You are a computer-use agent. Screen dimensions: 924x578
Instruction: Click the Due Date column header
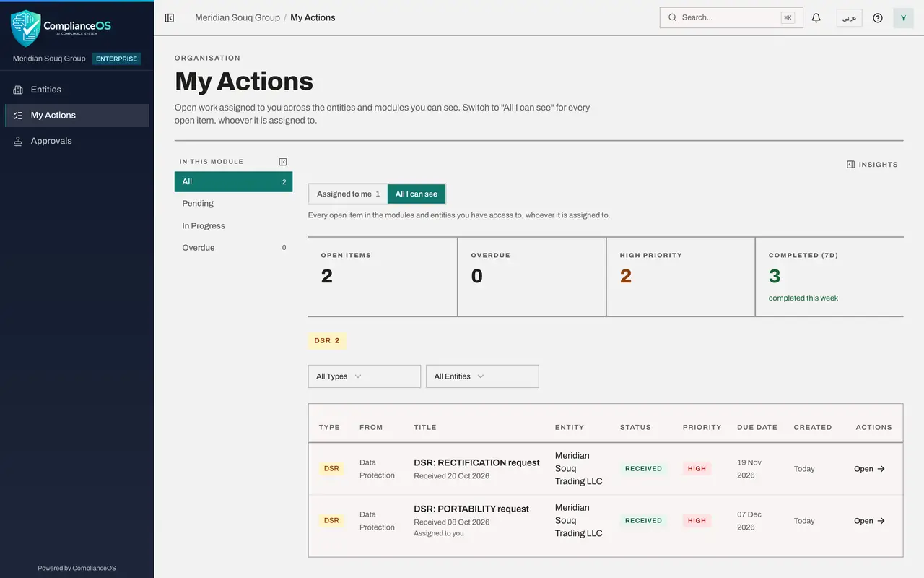pos(757,428)
